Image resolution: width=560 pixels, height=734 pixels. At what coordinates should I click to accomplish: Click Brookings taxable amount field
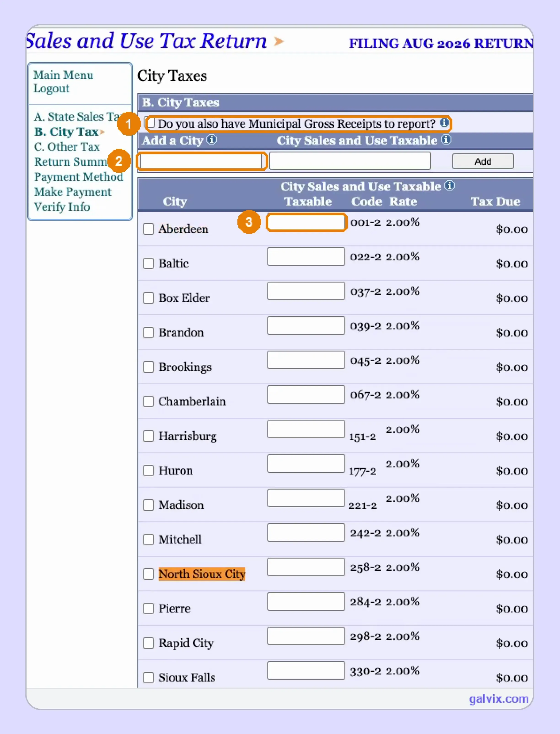click(306, 360)
